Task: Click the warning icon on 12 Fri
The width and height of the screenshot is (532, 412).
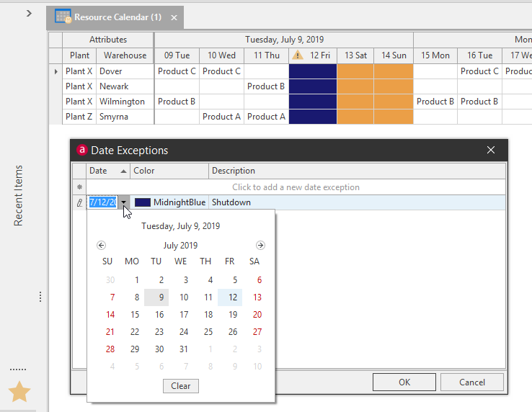Action: (x=298, y=55)
